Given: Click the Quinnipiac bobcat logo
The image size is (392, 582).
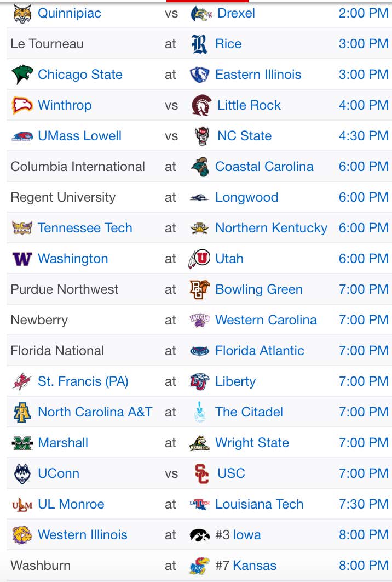Looking at the screenshot, I should click(x=22, y=14).
